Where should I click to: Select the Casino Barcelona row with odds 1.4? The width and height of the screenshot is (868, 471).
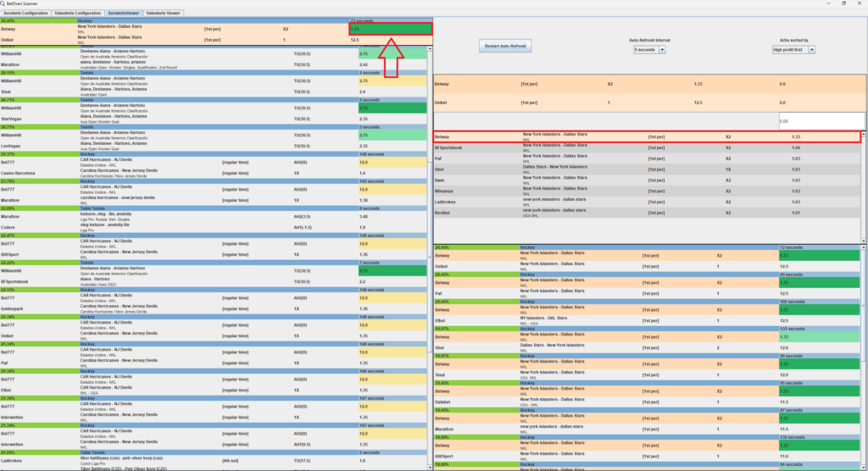(214, 173)
